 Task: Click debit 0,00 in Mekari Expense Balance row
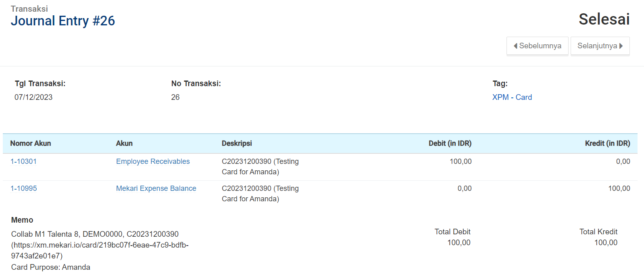tap(465, 188)
